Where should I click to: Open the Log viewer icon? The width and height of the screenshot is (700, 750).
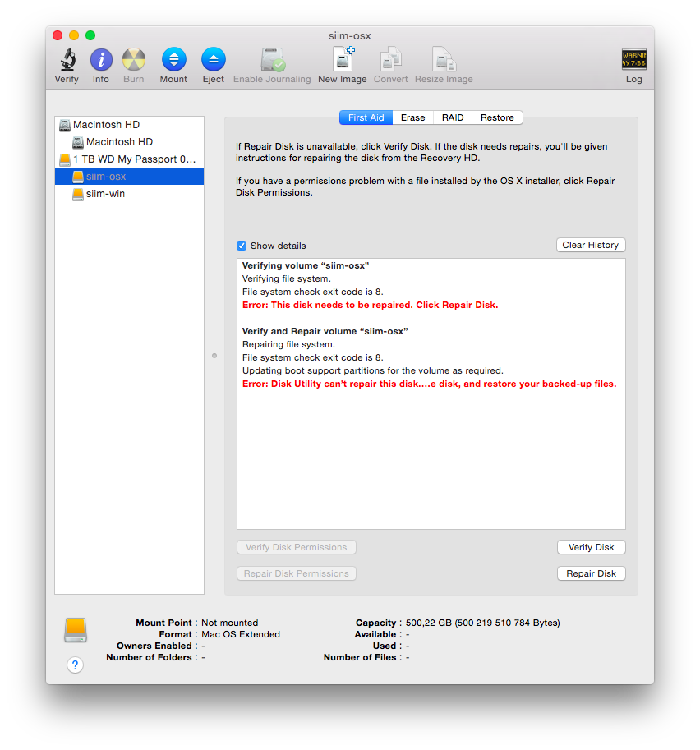click(634, 59)
